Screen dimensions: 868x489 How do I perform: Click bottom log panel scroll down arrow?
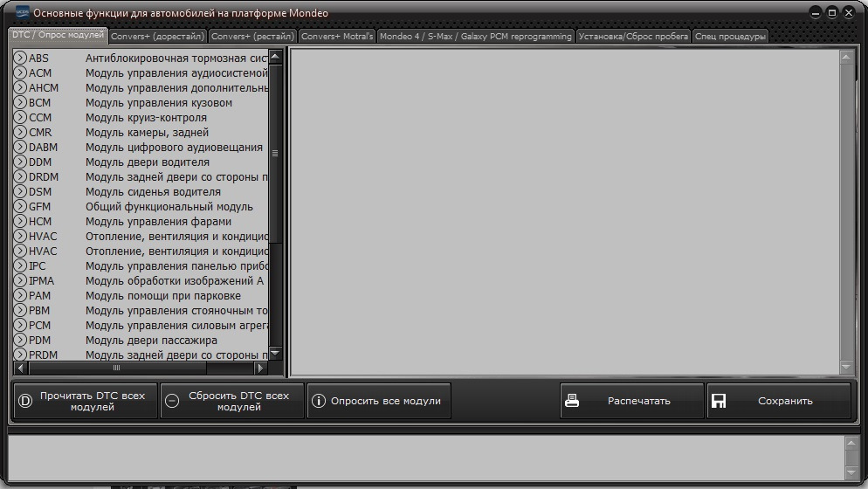click(851, 472)
